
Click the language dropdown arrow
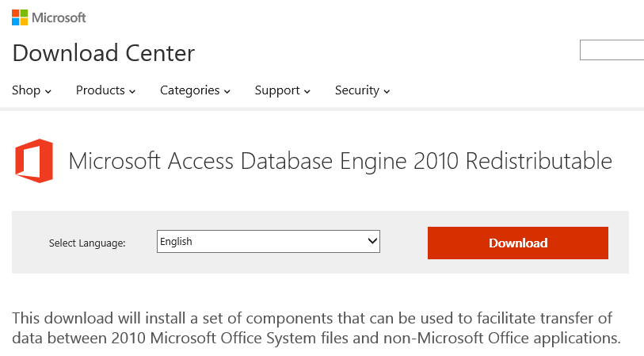click(372, 242)
